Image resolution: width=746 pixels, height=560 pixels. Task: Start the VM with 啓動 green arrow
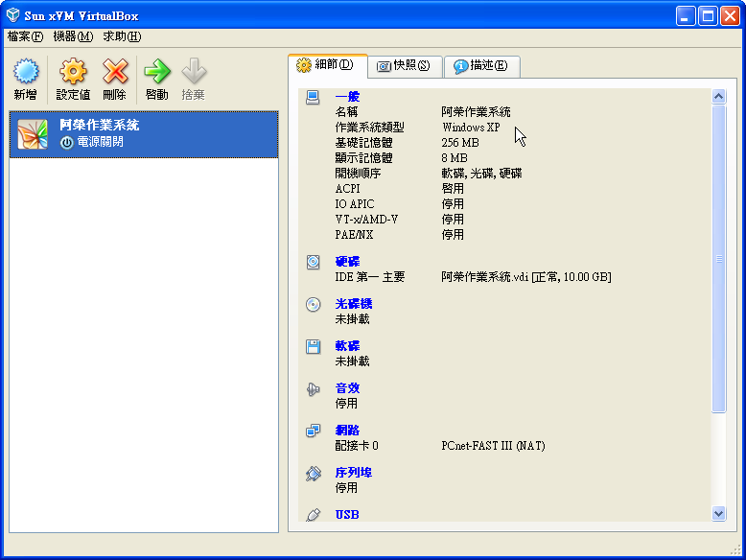coord(157,71)
